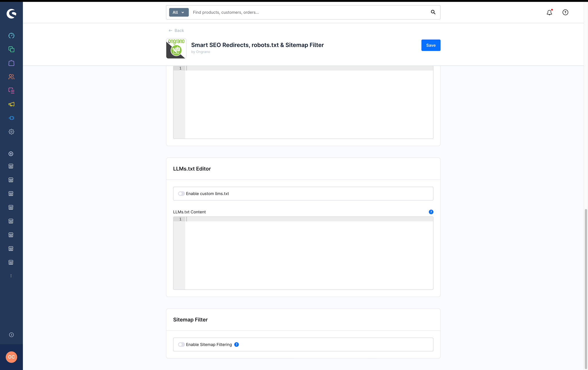Open the Catalogues sidebar icon
Viewport: 588px width, 370px height.
pos(11,49)
